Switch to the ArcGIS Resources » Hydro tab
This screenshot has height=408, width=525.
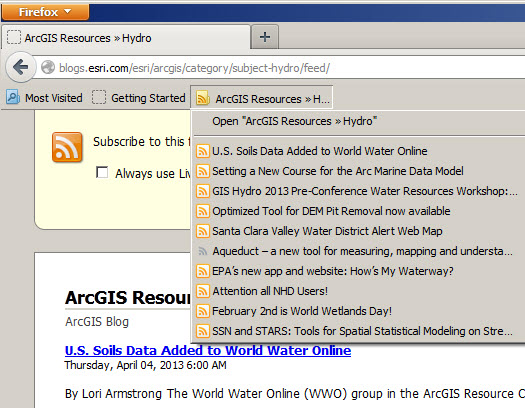[126, 38]
